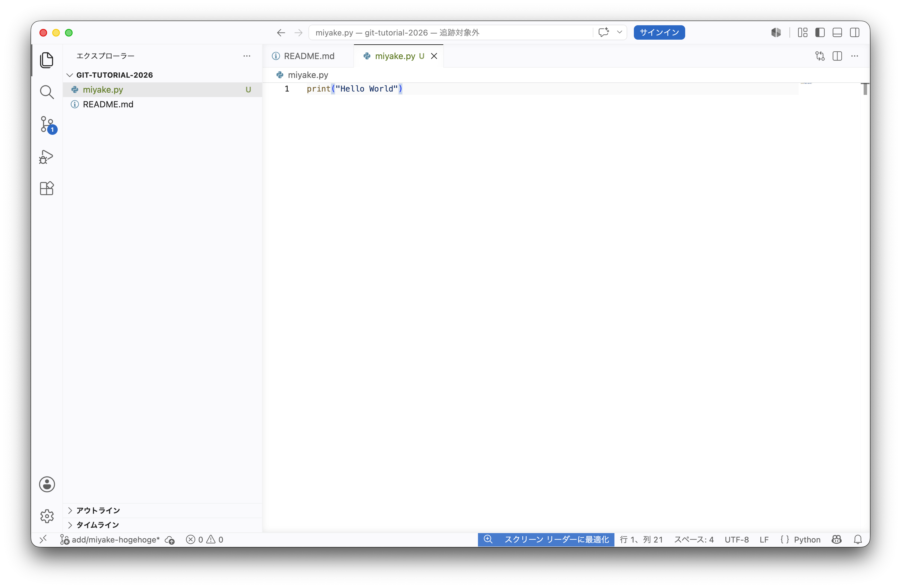Click the miyake.py breadcrumb item
The height and width of the screenshot is (588, 901).
(303, 75)
